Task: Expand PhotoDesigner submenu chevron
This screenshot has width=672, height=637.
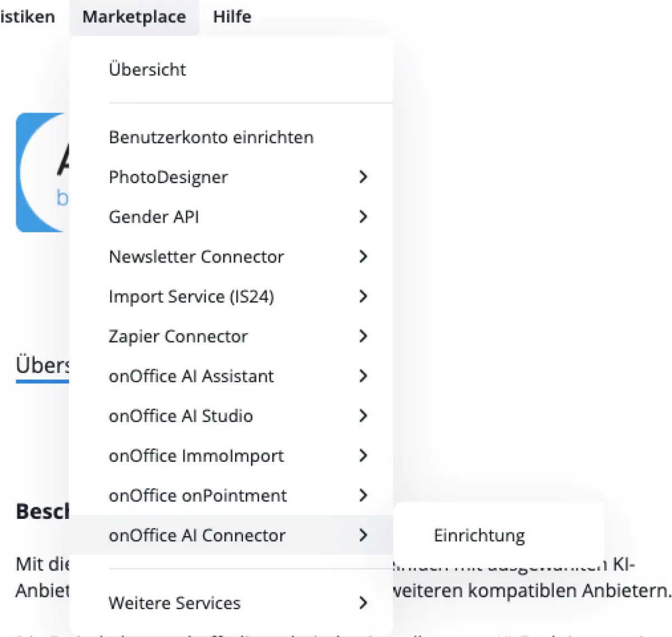Action: click(x=363, y=177)
